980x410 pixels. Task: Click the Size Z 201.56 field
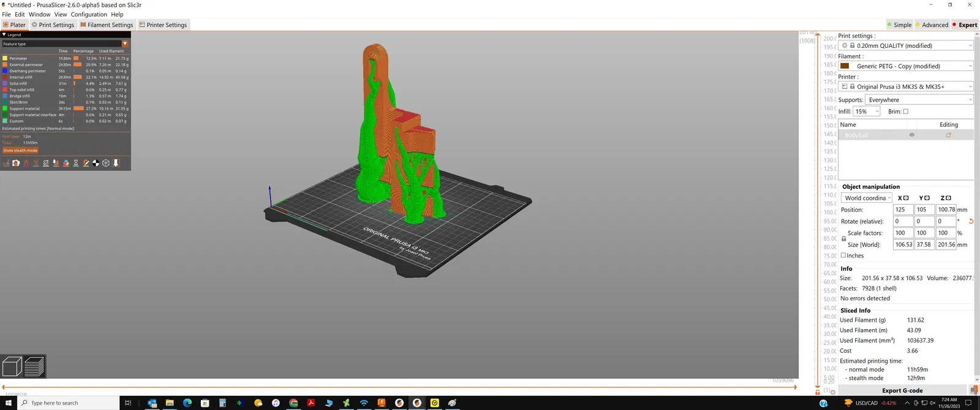coord(946,245)
